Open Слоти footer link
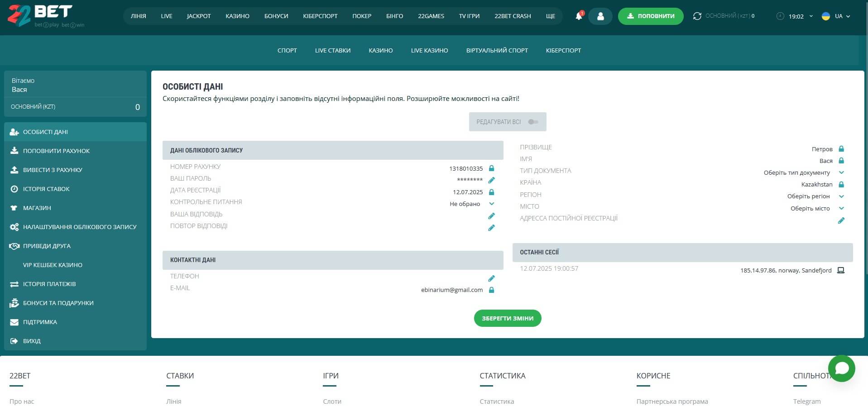Image resolution: width=868 pixels, height=411 pixels. pos(332,401)
